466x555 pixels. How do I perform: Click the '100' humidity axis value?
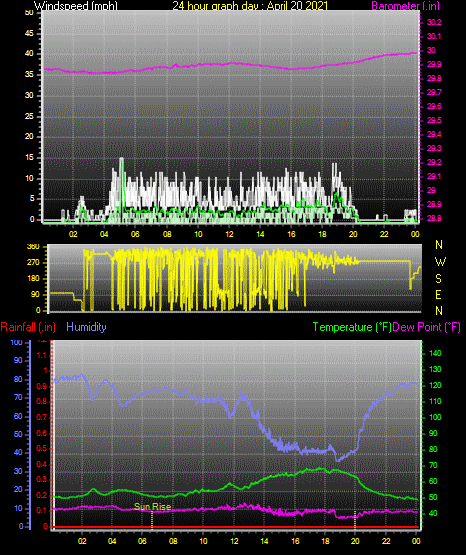coord(16,343)
